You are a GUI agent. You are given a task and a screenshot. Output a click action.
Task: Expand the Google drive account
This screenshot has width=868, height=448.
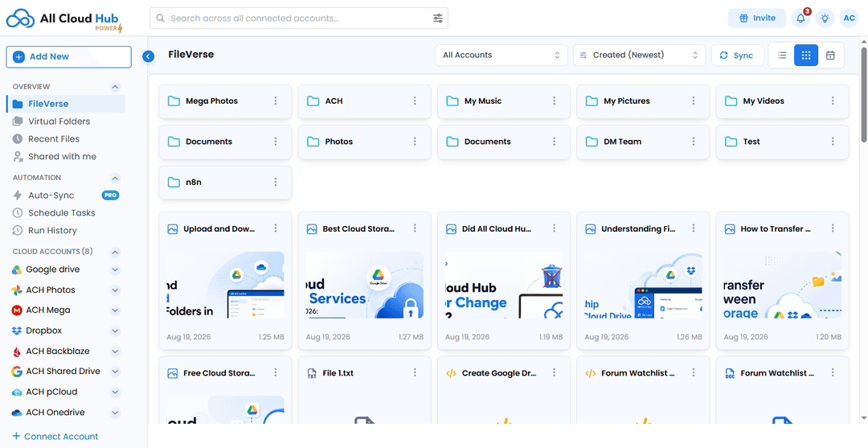(x=115, y=269)
